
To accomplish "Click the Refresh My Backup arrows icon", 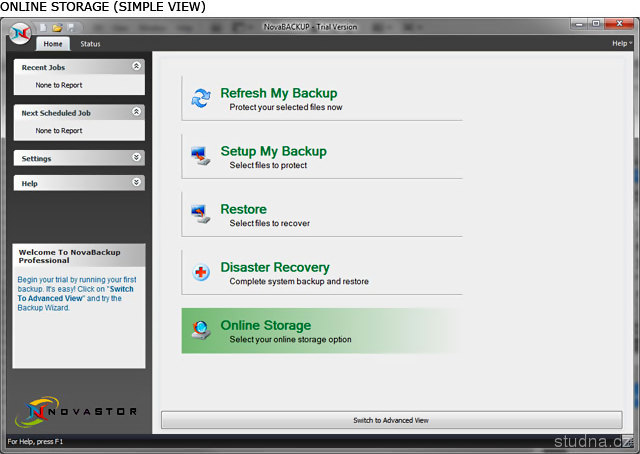I will (201, 98).
